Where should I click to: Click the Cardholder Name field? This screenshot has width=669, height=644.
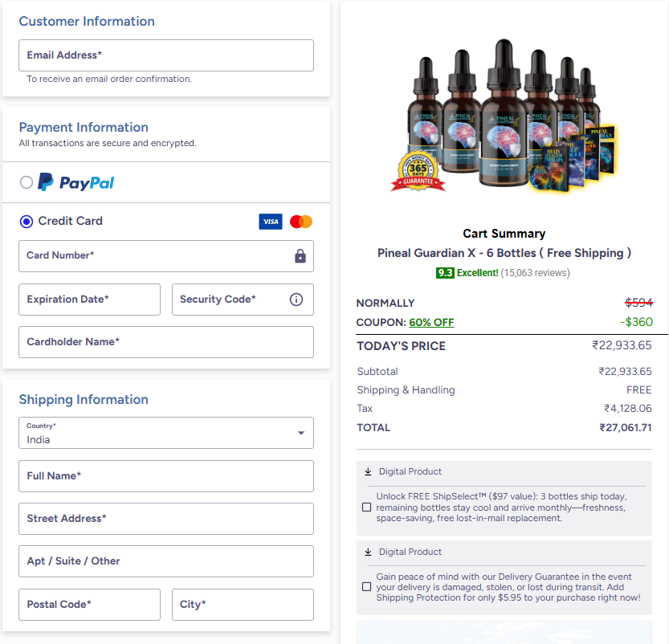165,342
